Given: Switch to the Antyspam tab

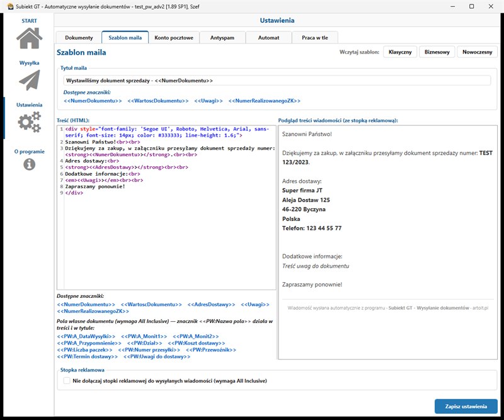Looking at the screenshot, I should 222,38.
